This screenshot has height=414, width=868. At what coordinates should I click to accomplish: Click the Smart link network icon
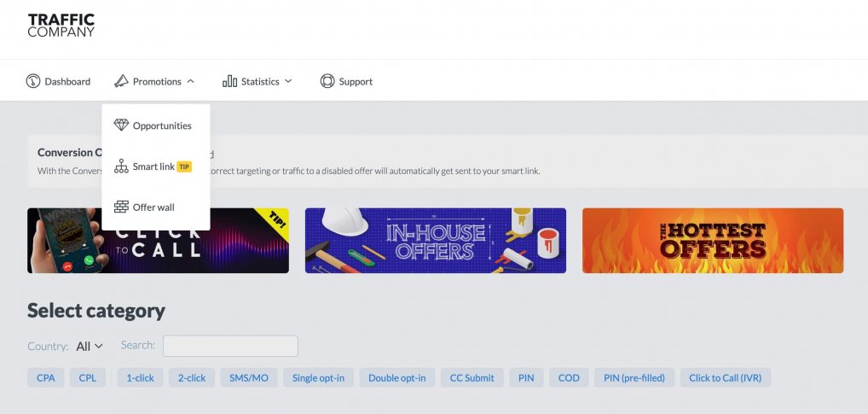(121, 166)
